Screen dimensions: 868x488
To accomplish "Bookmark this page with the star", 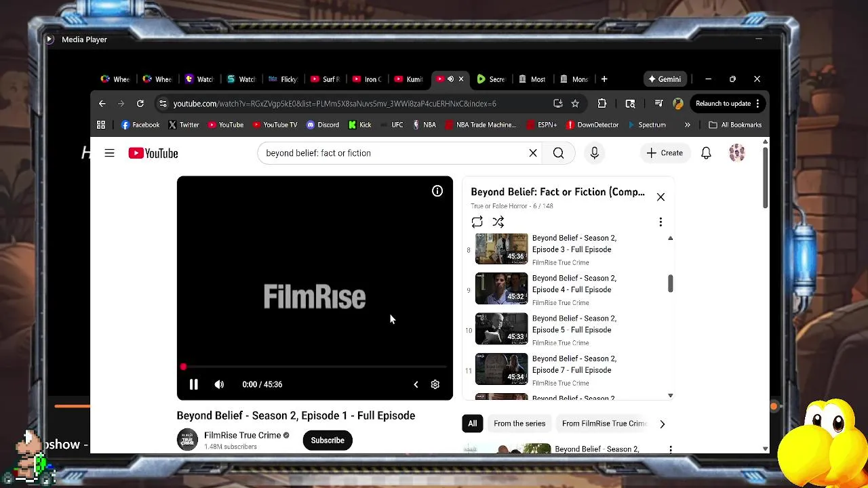I will pos(575,104).
